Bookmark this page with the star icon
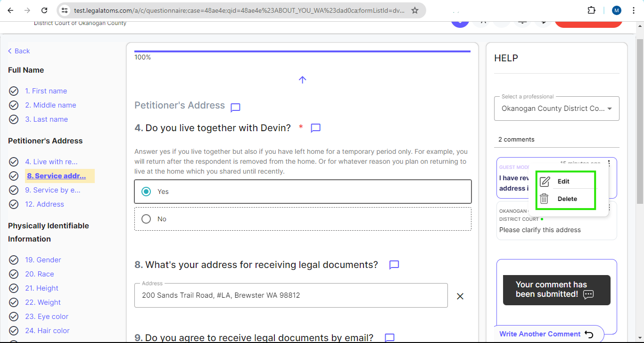This screenshot has width=644, height=343. click(415, 10)
